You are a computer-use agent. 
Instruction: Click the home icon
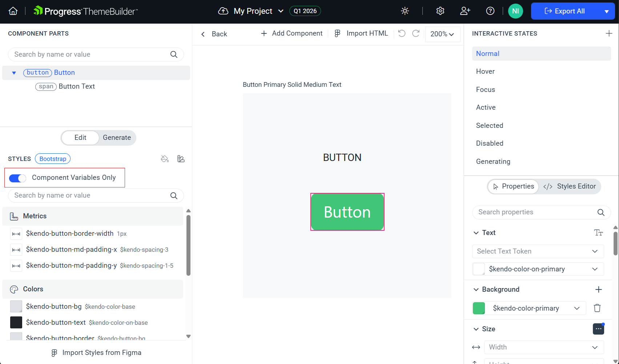pyautogui.click(x=13, y=11)
